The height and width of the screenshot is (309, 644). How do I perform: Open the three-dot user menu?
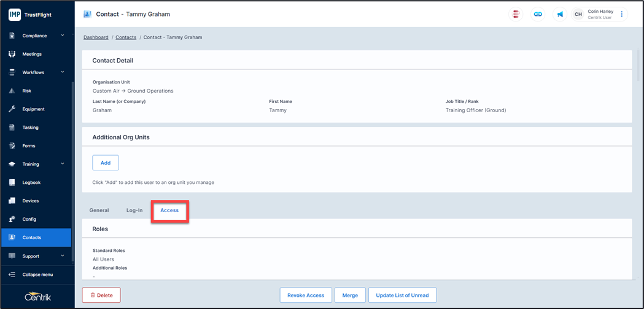point(621,14)
